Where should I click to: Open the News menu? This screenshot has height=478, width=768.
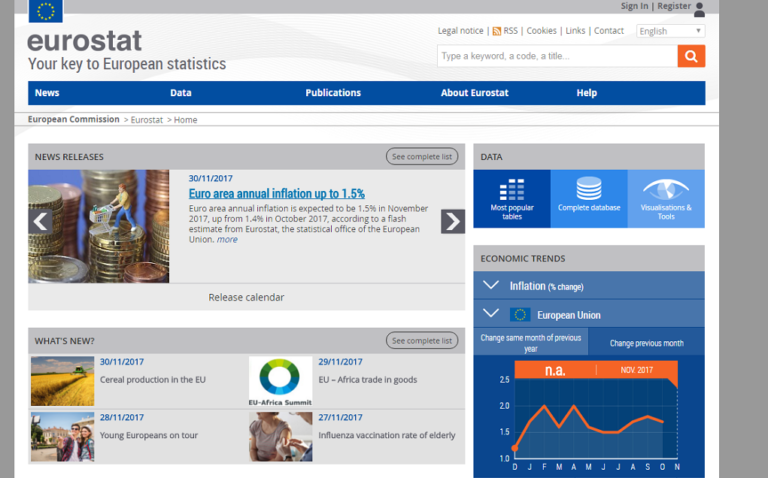(x=47, y=93)
